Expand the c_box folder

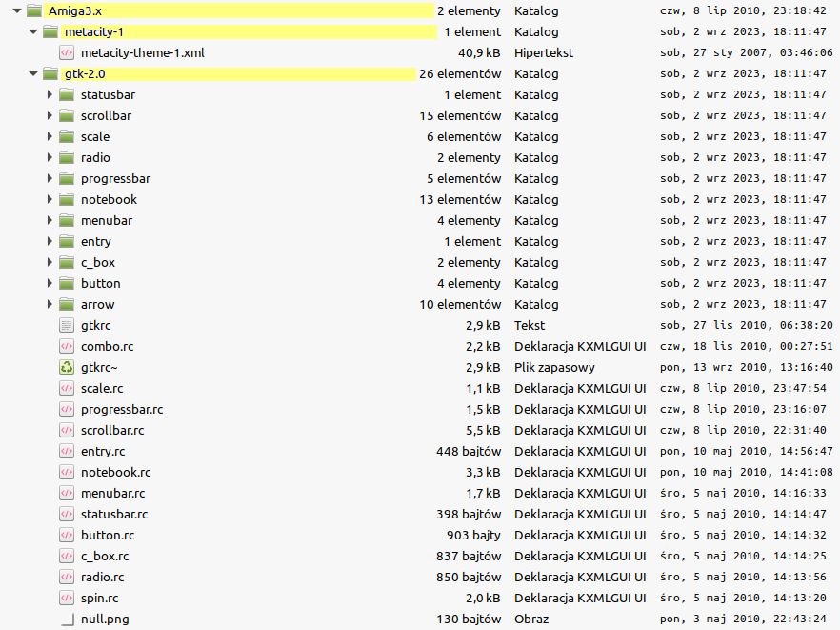(x=50, y=262)
